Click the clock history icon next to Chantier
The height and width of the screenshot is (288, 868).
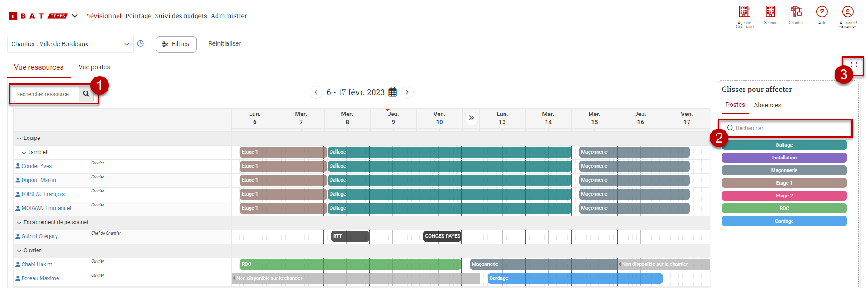click(x=141, y=43)
